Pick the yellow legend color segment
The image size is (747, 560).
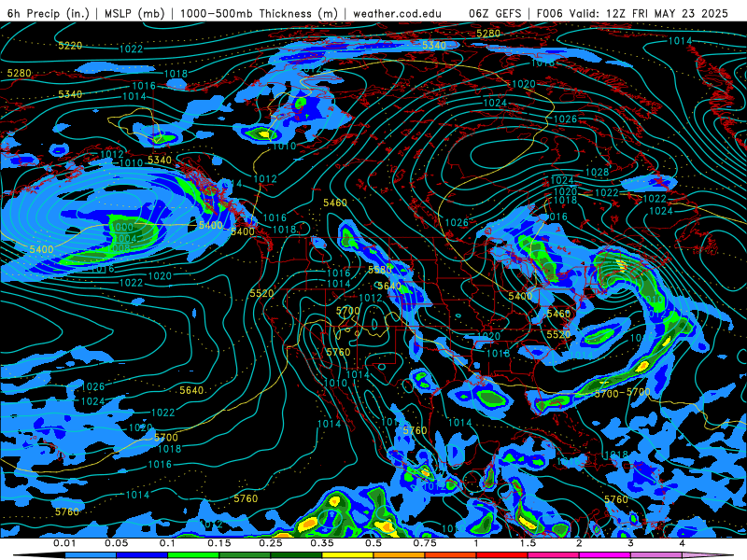tap(347, 555)
